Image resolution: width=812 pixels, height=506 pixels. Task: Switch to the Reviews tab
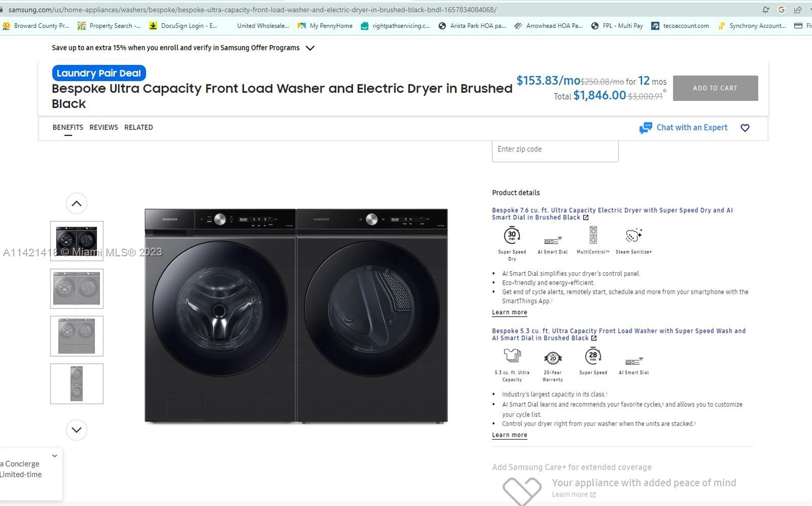(x=104, y=127)
